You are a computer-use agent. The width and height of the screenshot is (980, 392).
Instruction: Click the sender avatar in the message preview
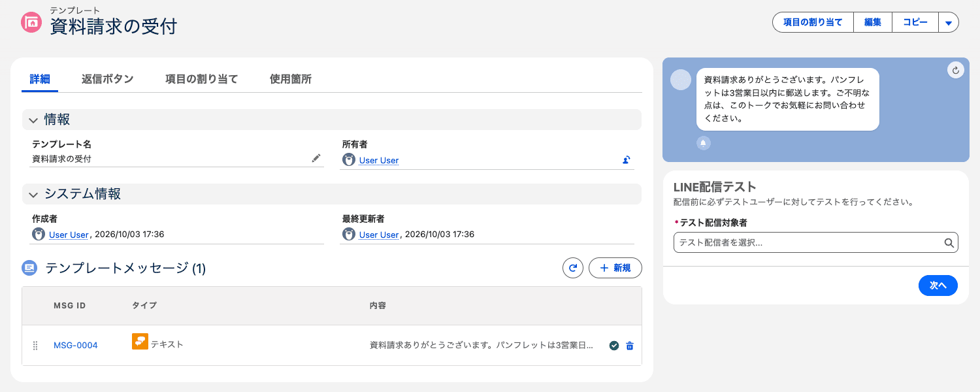(x=681, y=80)
